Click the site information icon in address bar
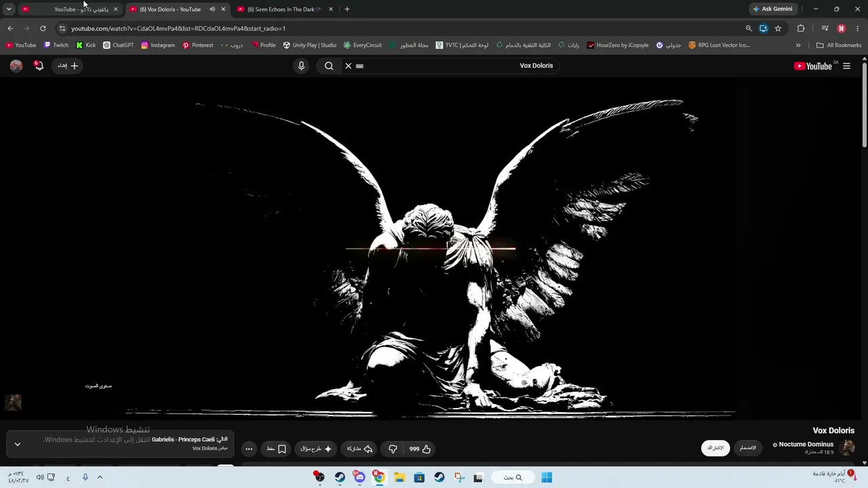The width and height of the screenshot is (868, 488). 62,28
